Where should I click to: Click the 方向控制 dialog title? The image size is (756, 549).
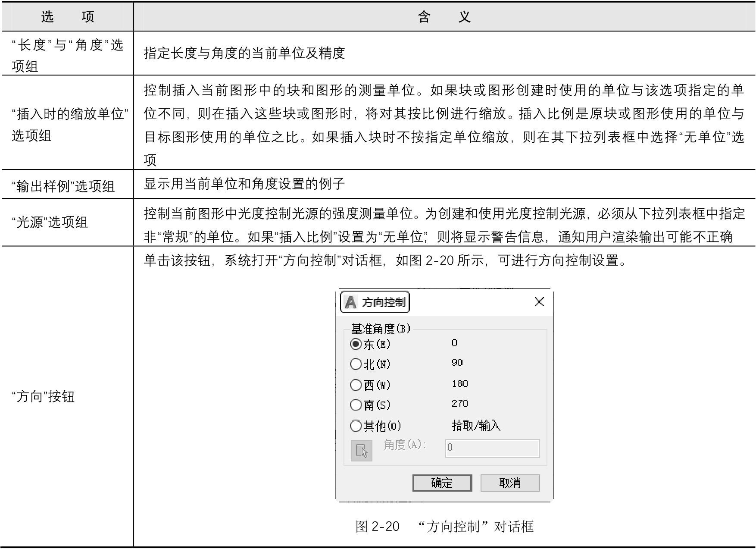[x=384, y=302]
